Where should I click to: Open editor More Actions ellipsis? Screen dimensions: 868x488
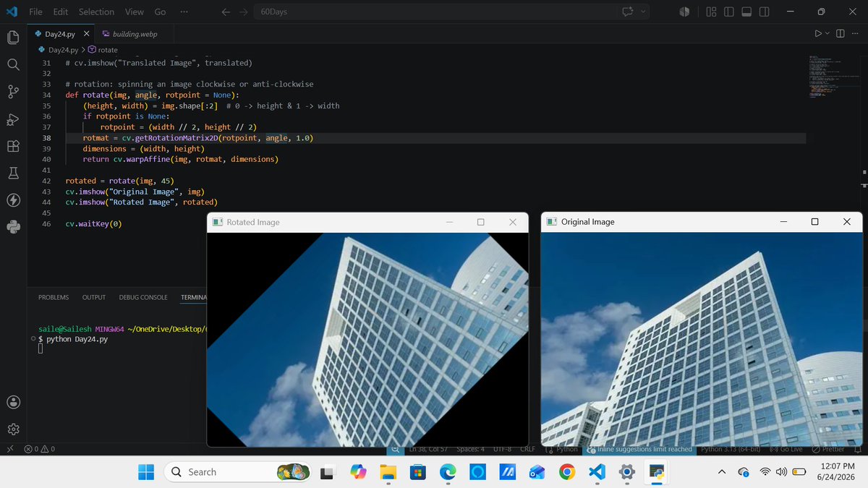855,34
